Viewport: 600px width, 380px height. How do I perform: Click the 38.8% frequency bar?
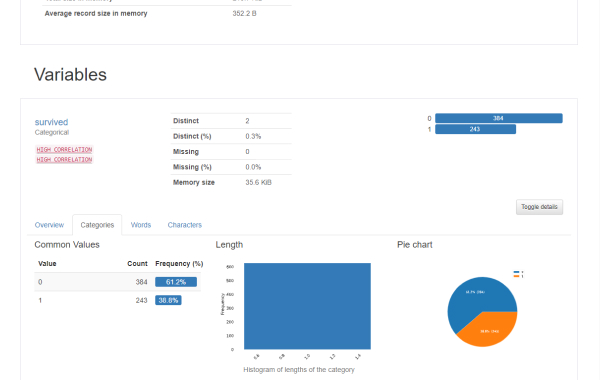(x=168, y=300)
